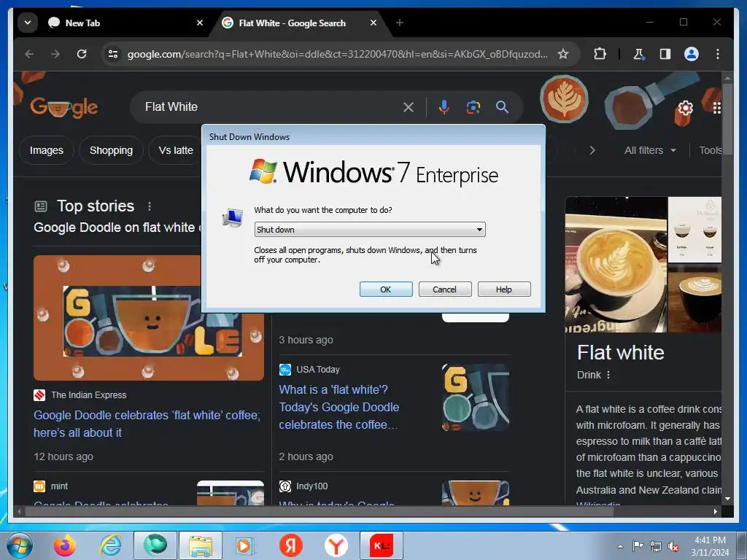Viewport: 747px width, 560px height.
Task: Start voice search with microphone icon
Action: (x=444, y=107)
